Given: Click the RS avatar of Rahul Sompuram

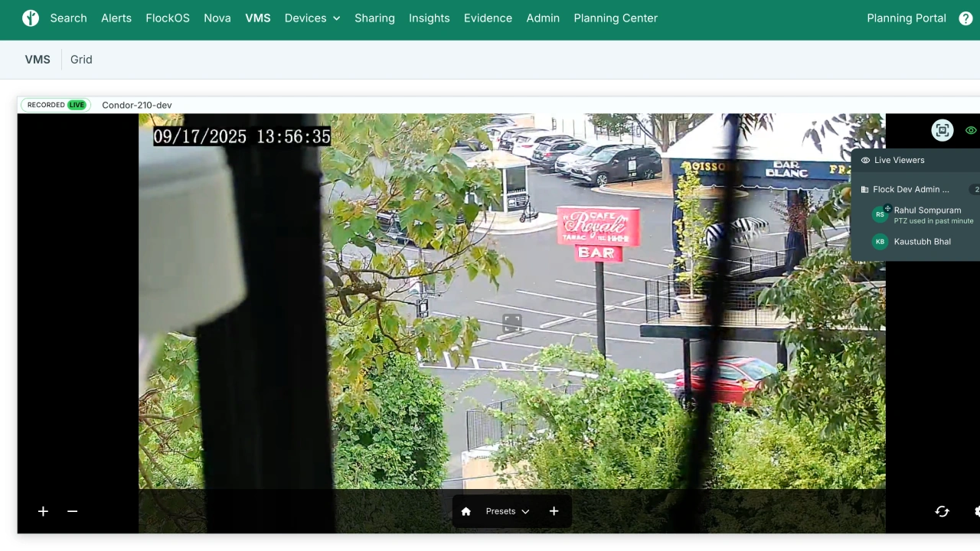Looking at the screenshot, I should 880,215.
